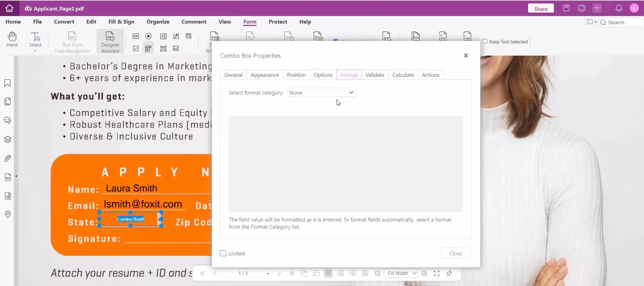Image resolution: width=644 pixels, height=286 pixels.
Task: Open the Pages thumbnail side panel
Action: (x=8, y=102)
